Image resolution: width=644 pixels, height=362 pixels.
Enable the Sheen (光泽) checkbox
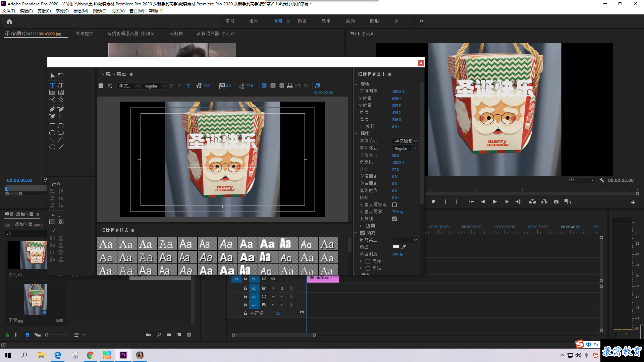368,261
